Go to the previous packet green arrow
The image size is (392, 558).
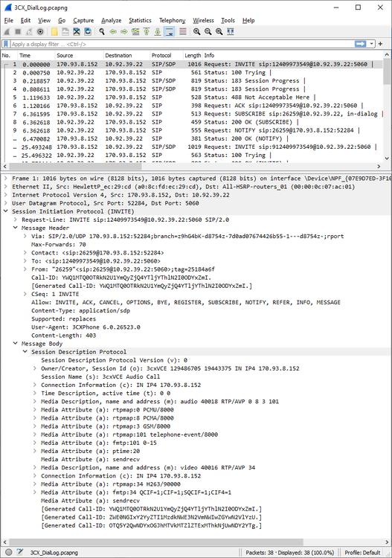pos(113,32)
